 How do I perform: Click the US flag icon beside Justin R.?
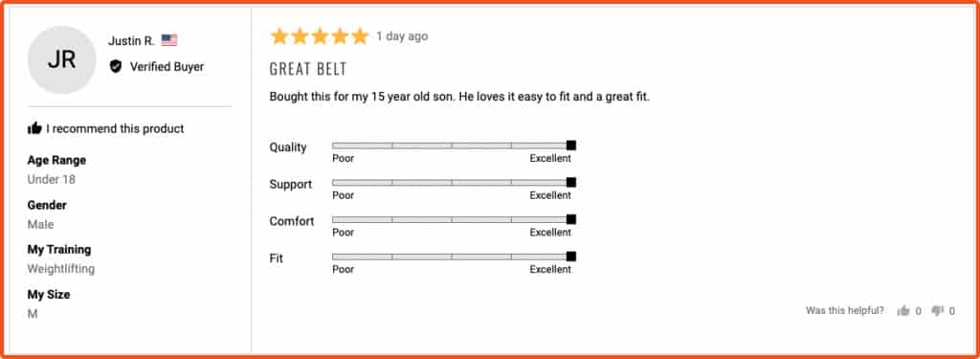click(169, 40)
